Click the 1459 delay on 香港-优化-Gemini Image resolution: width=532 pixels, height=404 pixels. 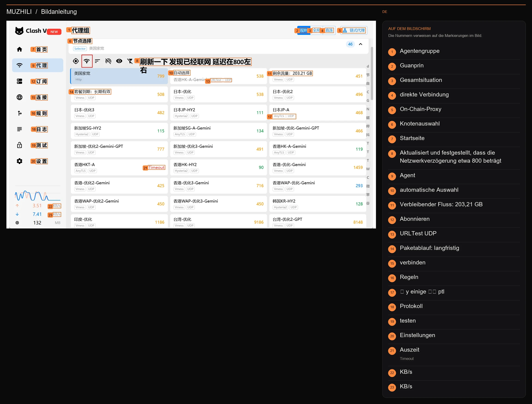coord(358,167)
